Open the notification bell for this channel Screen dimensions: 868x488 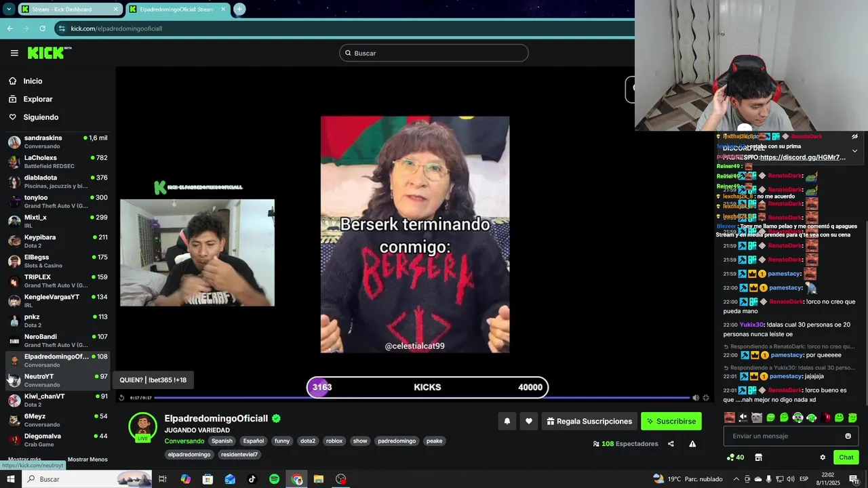pos(507,422)
